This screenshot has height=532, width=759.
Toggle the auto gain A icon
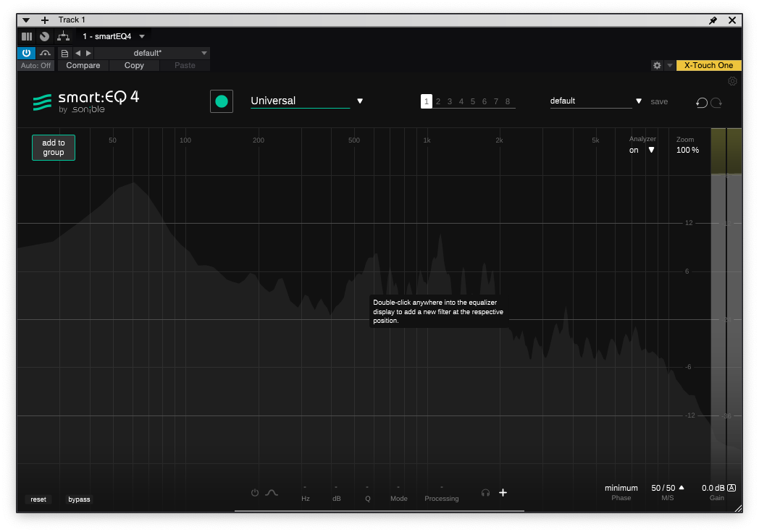731,488
